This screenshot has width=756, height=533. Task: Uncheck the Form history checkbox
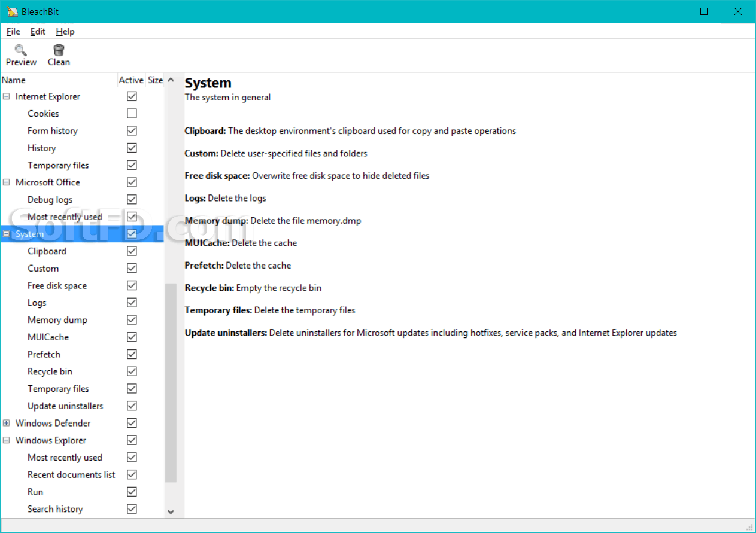[132, 130]
